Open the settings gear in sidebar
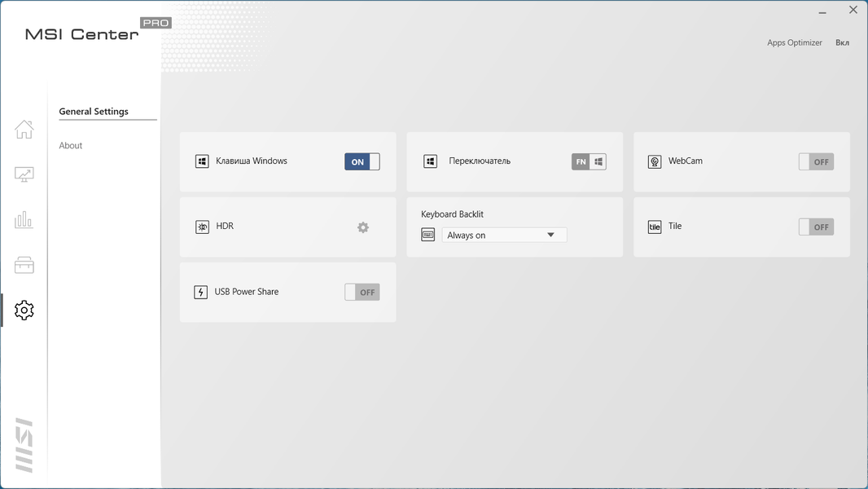Viewport: 868px width, 489px height. pyautogui.click(x=24, y=311)
